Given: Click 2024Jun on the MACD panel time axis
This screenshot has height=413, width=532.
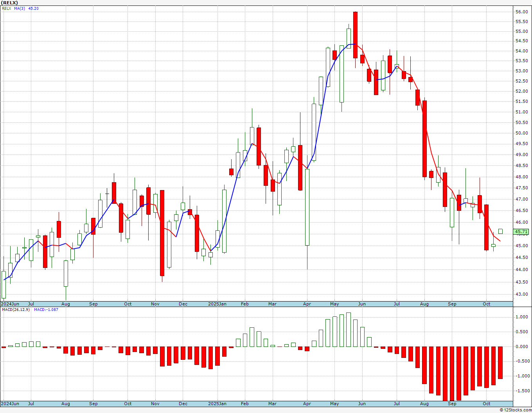Looking at the screenshot, I should point(10,404).
